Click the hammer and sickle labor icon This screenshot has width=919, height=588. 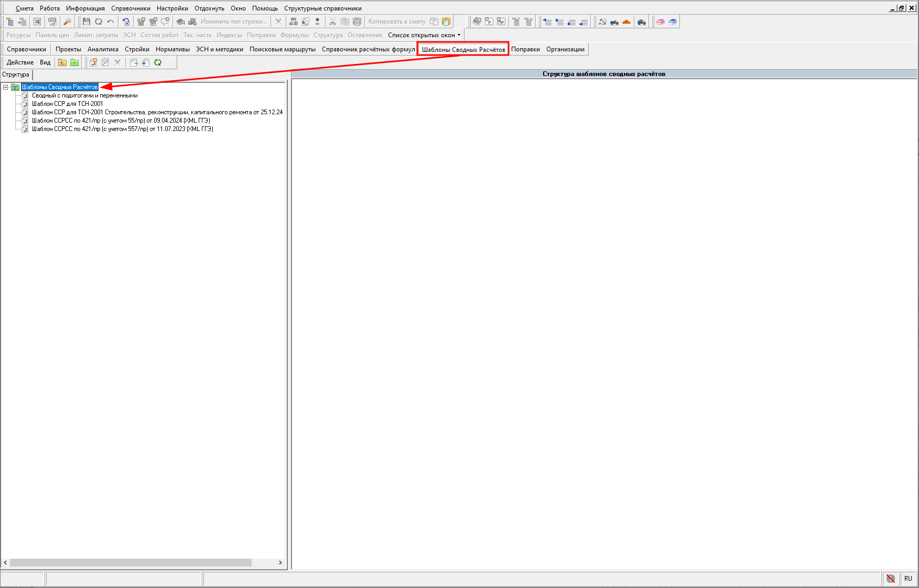602,21
